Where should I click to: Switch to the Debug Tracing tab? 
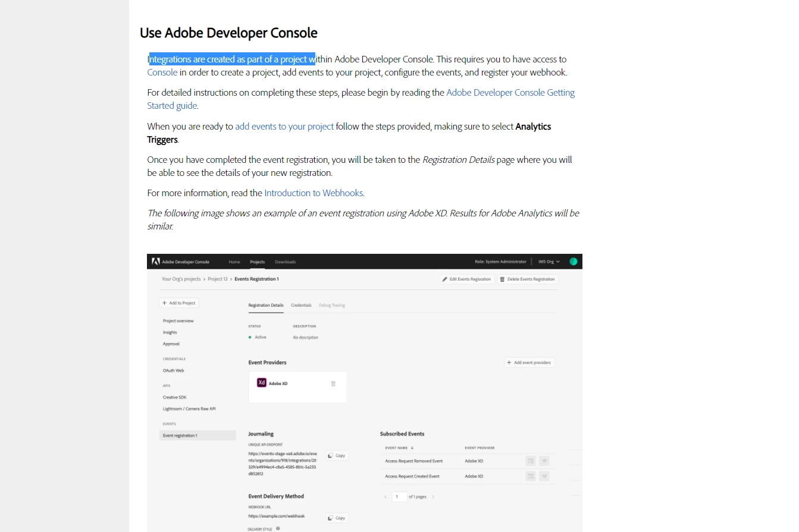coord(332,306)
